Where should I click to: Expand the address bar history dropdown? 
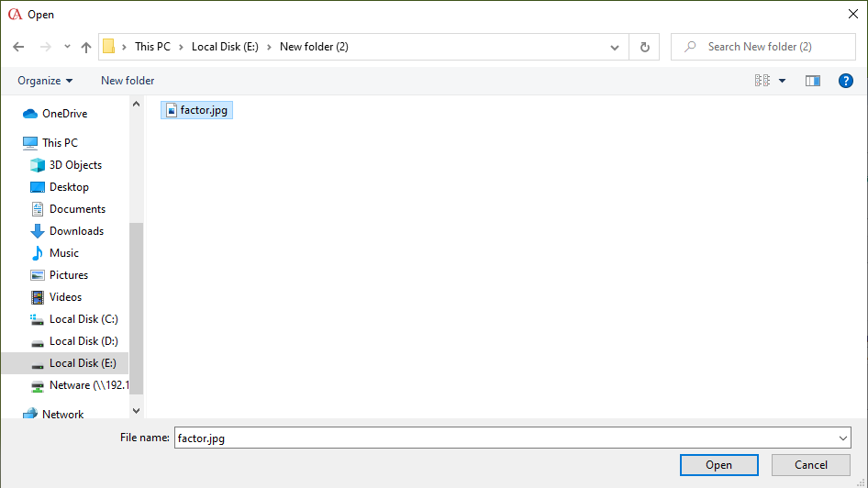point(615,47)
